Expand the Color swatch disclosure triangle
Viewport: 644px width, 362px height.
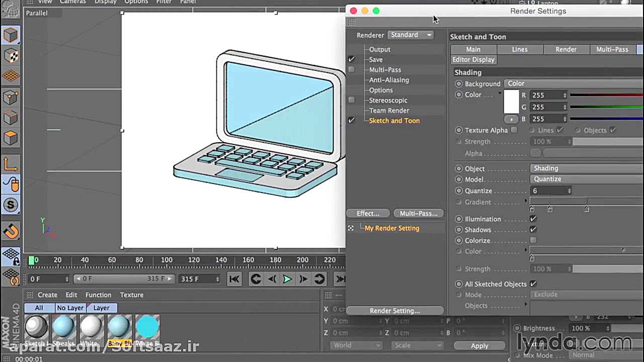tap(500, 94)
